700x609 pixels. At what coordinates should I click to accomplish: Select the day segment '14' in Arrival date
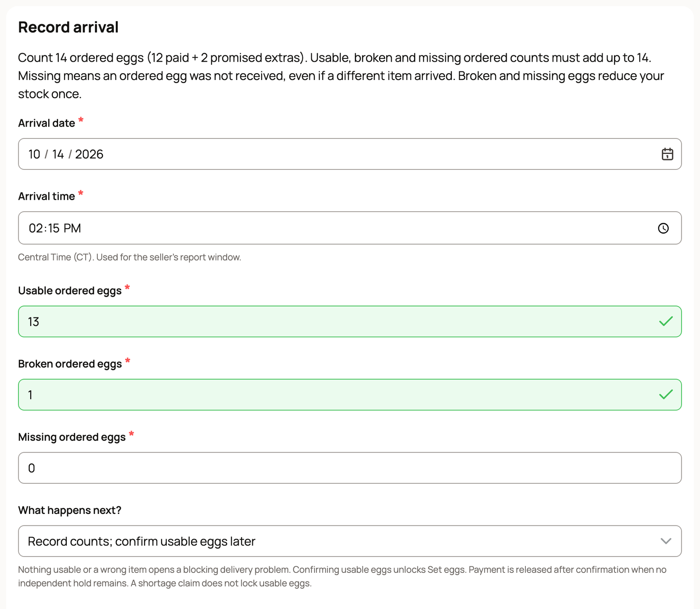coord(58,154)
